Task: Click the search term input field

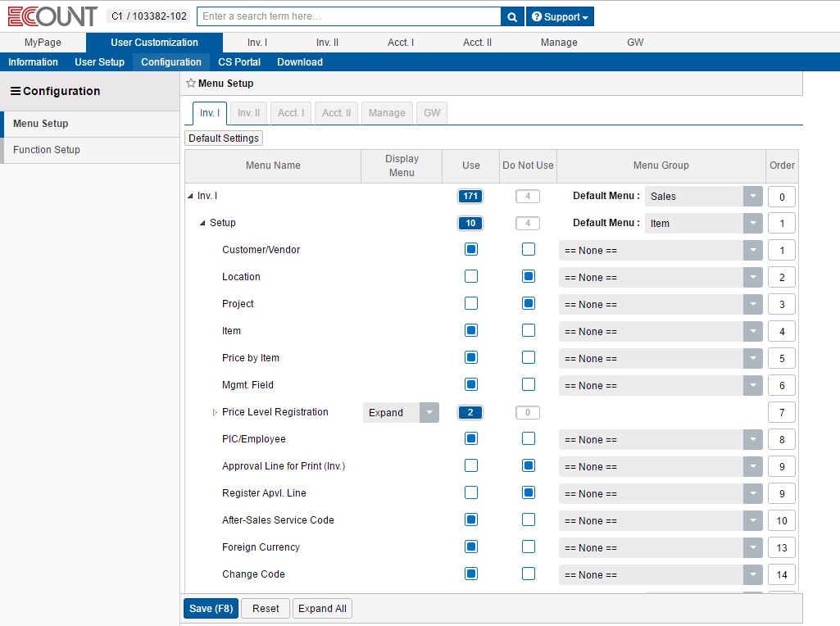Action: coord(349,16)
